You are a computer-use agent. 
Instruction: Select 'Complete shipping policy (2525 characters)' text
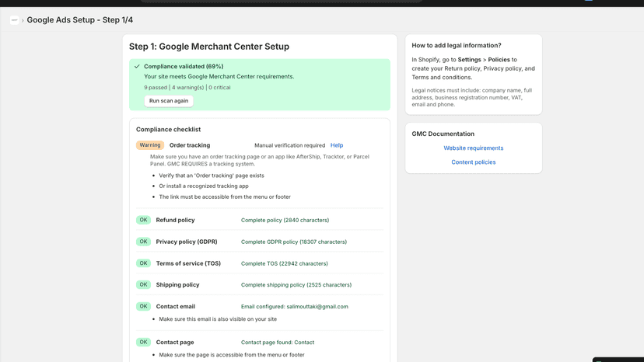(296, 285)
